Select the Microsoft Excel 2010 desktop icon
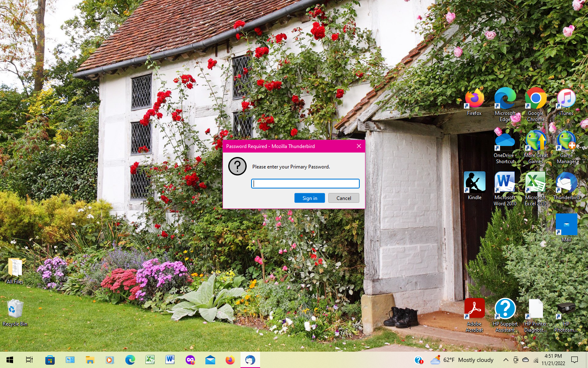Viewport: 588px width, 368px height. (536, 189)
